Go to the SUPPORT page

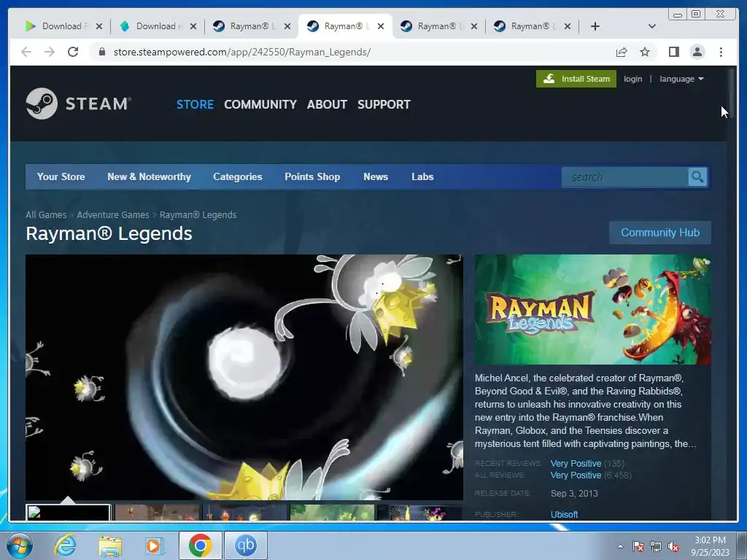tap(384, 104)
